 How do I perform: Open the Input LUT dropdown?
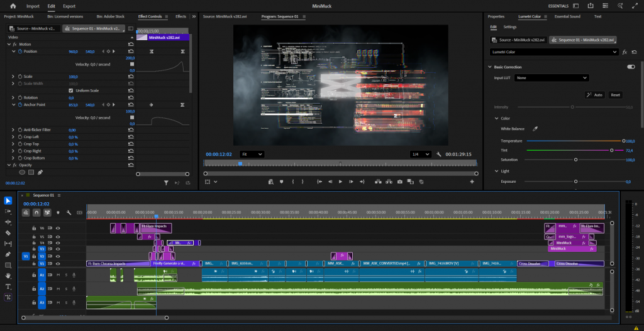coord(551,78)
